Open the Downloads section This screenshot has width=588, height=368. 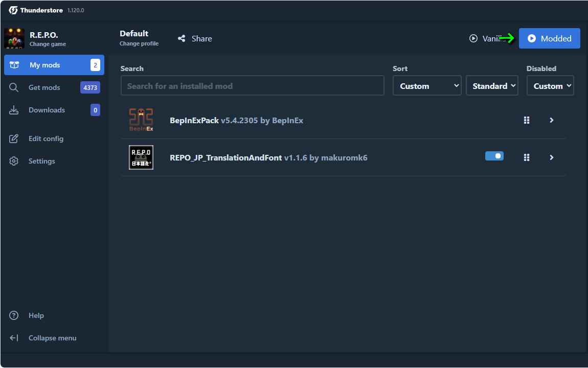point(54,110)
